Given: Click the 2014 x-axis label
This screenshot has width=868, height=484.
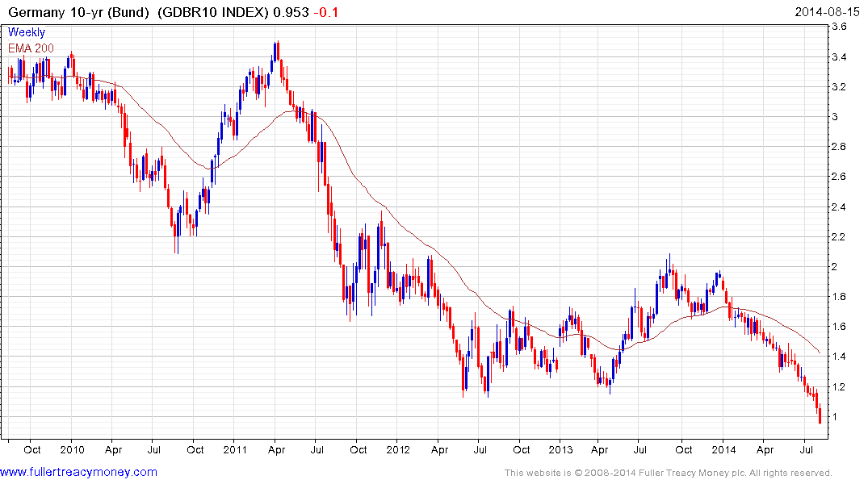Looking at the screenshot, I should coord(723,449).
